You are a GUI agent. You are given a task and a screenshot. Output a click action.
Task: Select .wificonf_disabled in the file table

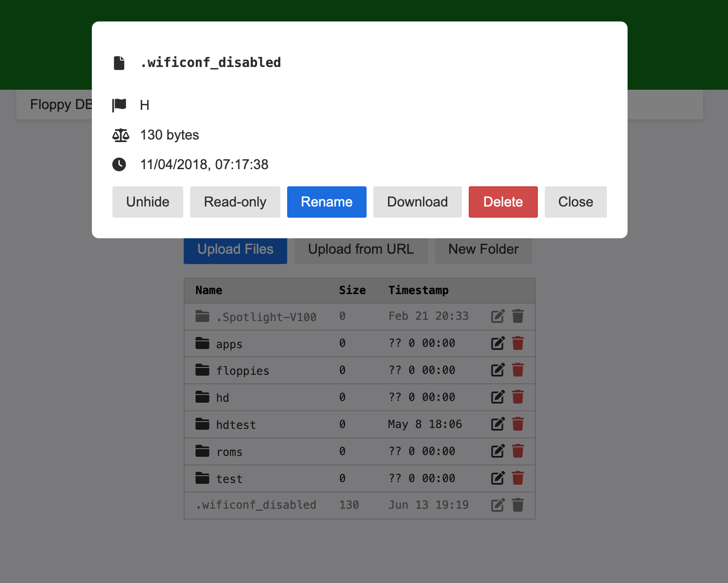(x=256, y=505)
